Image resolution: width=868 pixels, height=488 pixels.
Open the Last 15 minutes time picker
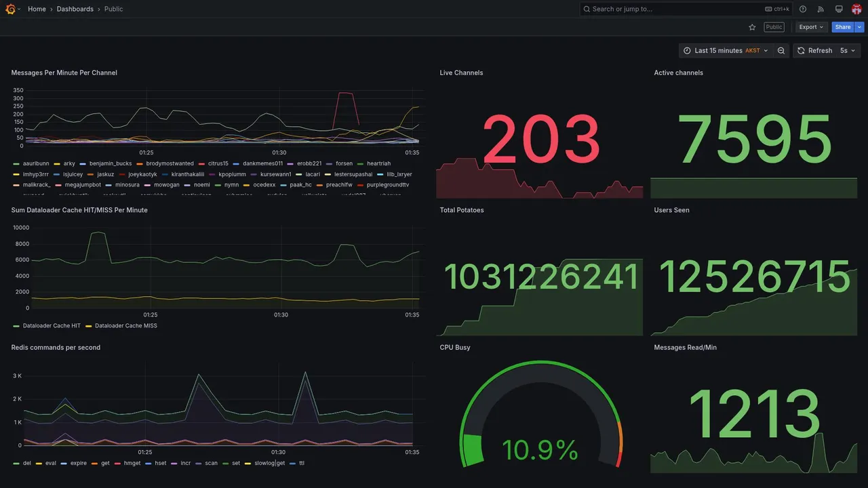[726, 51]
